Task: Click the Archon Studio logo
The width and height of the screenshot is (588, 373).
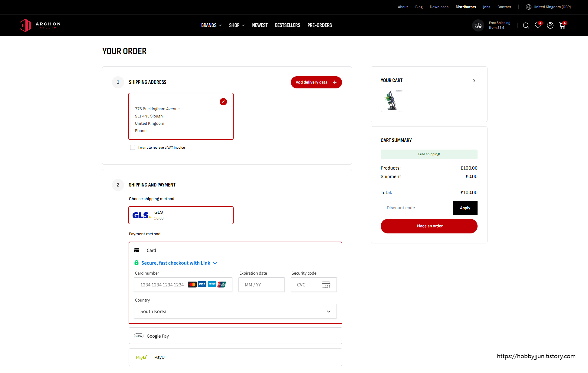Action: (40, 25)
